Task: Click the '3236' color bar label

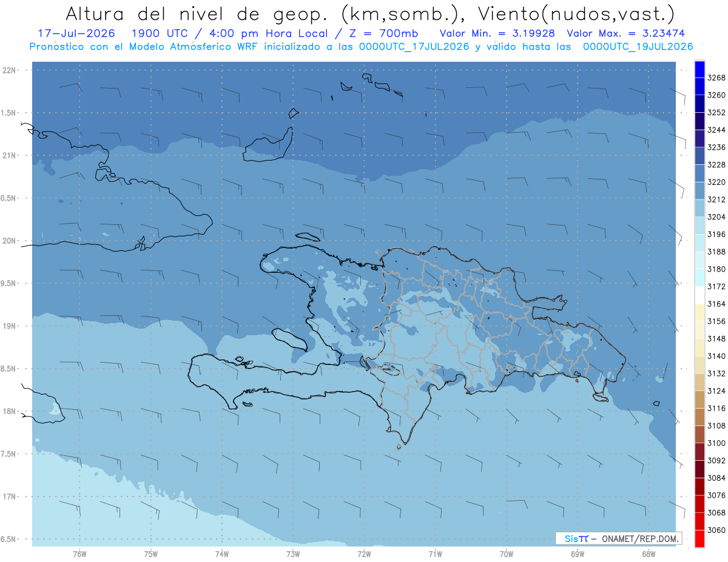Action: (716, 147)
